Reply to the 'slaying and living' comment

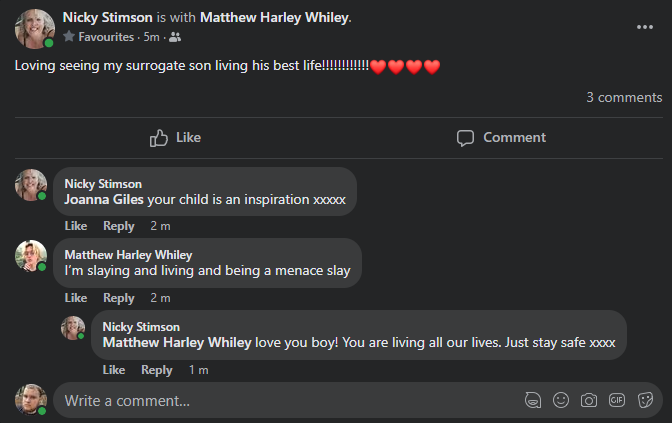click(x=118, y=298)
